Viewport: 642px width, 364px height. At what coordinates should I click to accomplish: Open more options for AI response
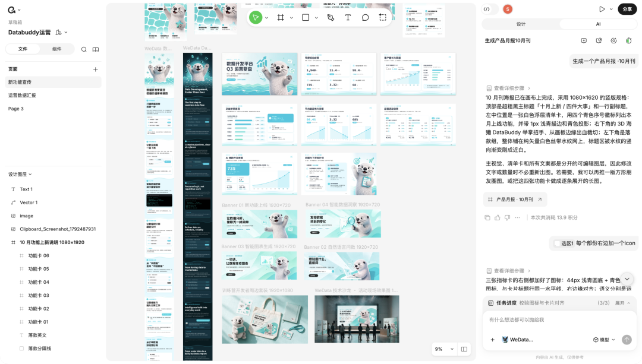[x=518, y=217]
